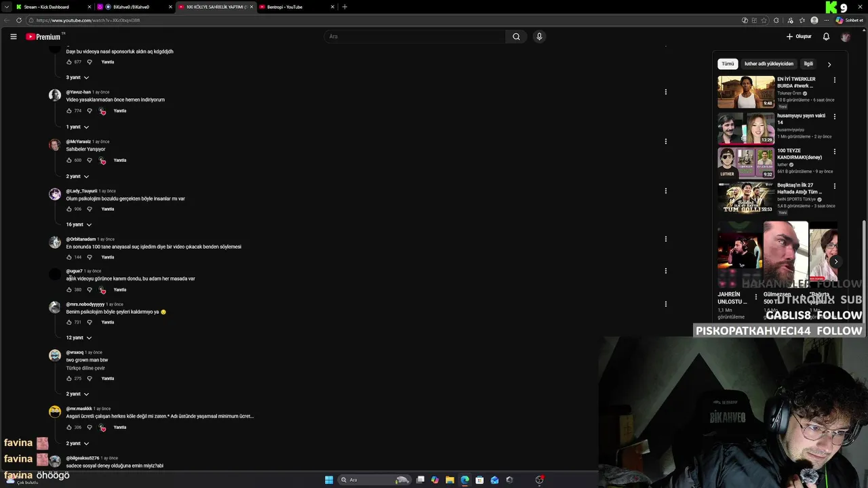Select the Tümü filter chip
This screenshot has height=488, width=868.
tap(728, 64)
